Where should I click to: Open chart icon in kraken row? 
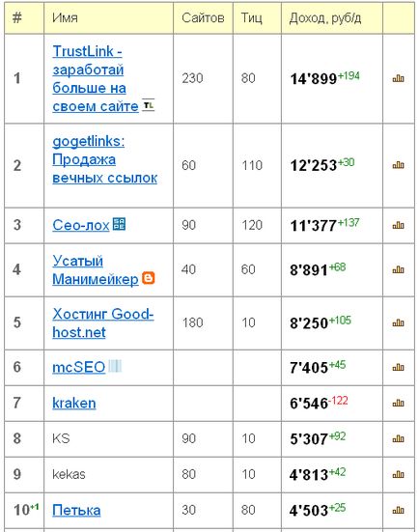tap(398, 403)
